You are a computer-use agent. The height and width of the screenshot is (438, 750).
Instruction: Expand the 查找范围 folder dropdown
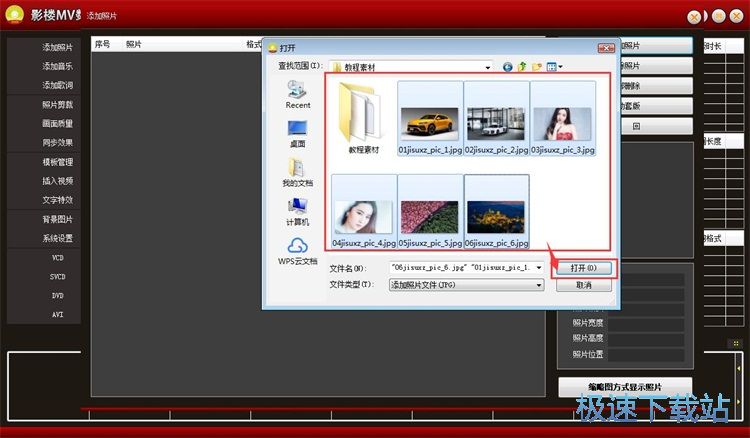click(x=487, y=67)
